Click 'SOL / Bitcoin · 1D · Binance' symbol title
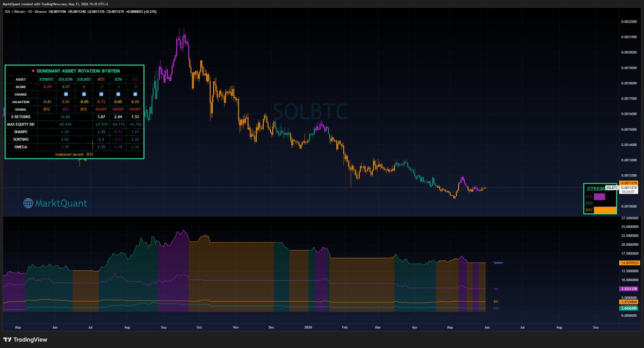The height and width of the screenshot is (348, 644). click(x=25, y=11)
